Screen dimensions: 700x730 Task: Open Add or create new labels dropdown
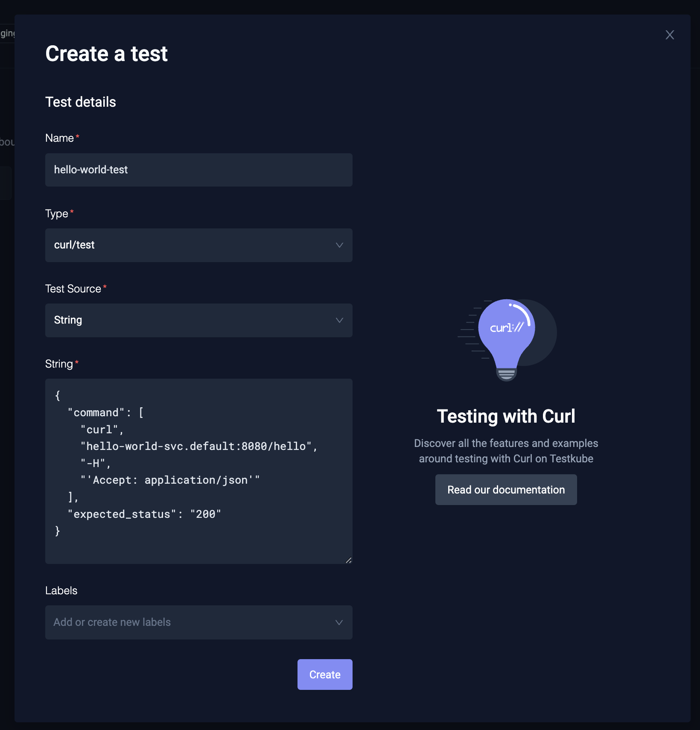tap(199, 622)
